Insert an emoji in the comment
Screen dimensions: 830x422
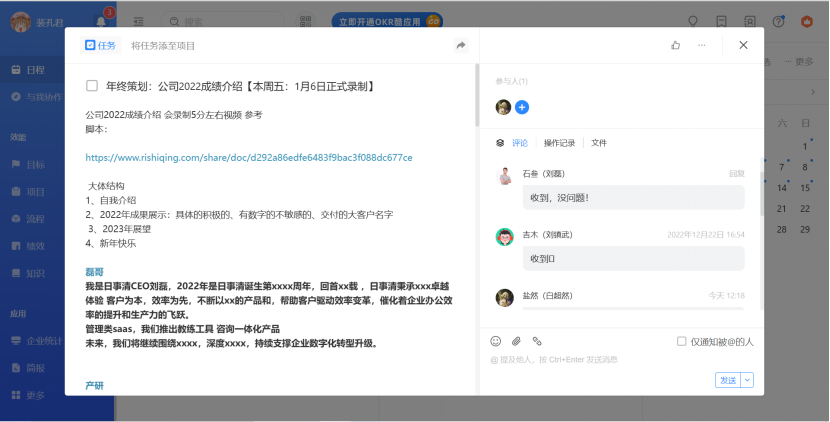(x=495, y=341)
